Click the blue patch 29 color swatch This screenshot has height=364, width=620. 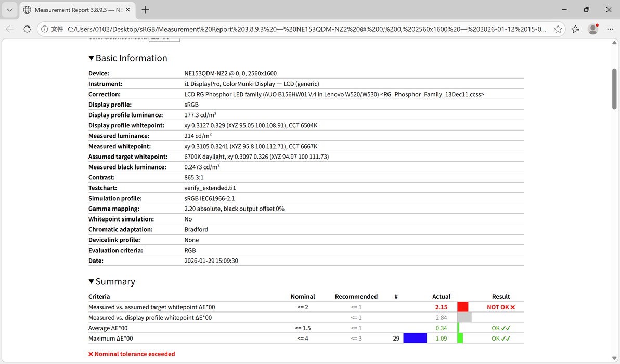(x=415, y=338)
